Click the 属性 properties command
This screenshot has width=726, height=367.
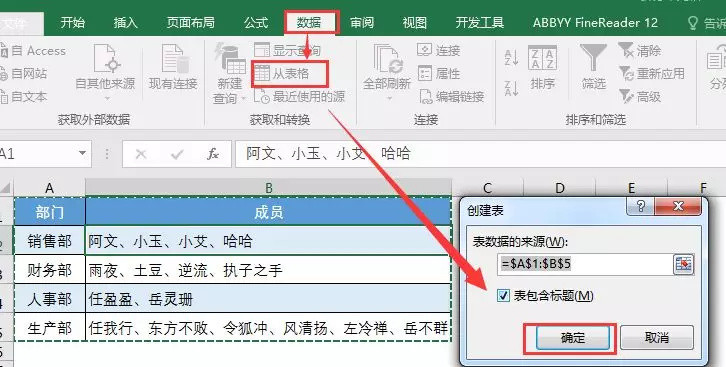[x=438, y=73]
